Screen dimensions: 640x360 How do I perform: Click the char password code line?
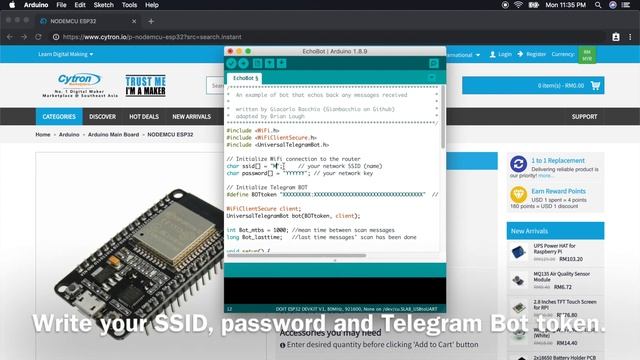point(300,173)
